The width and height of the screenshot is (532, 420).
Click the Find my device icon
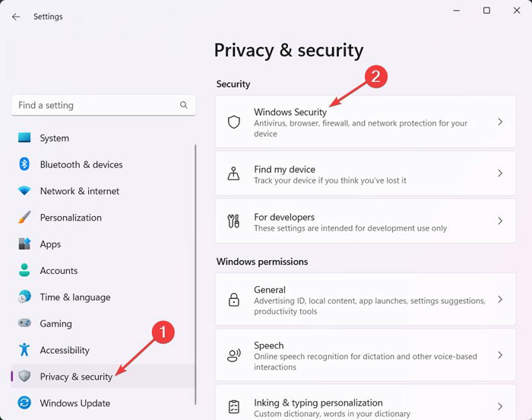[x=233, y=173]
